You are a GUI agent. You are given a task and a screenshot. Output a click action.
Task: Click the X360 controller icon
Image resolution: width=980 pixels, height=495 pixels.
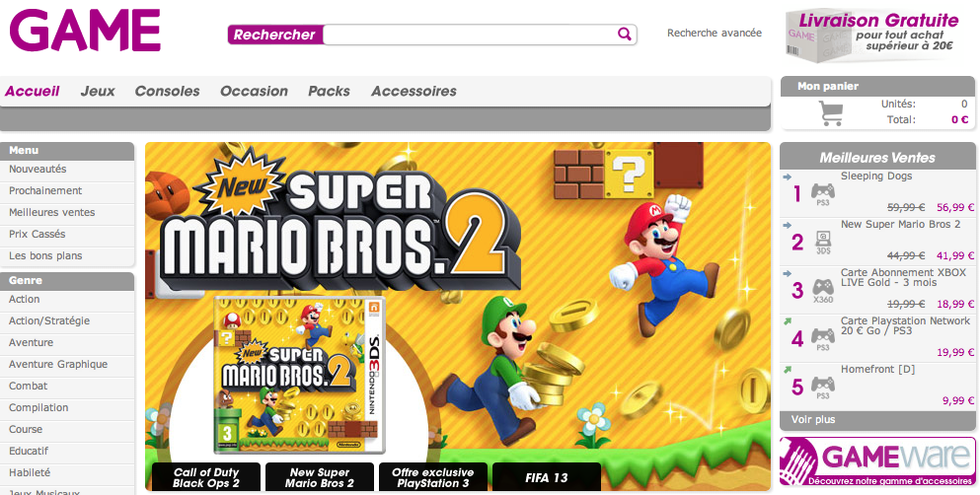(x=823, y=291)
